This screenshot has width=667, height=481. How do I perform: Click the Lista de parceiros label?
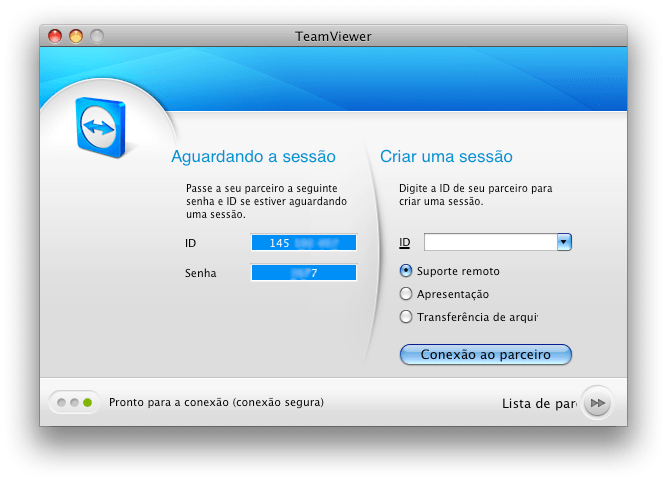(539, 403)
